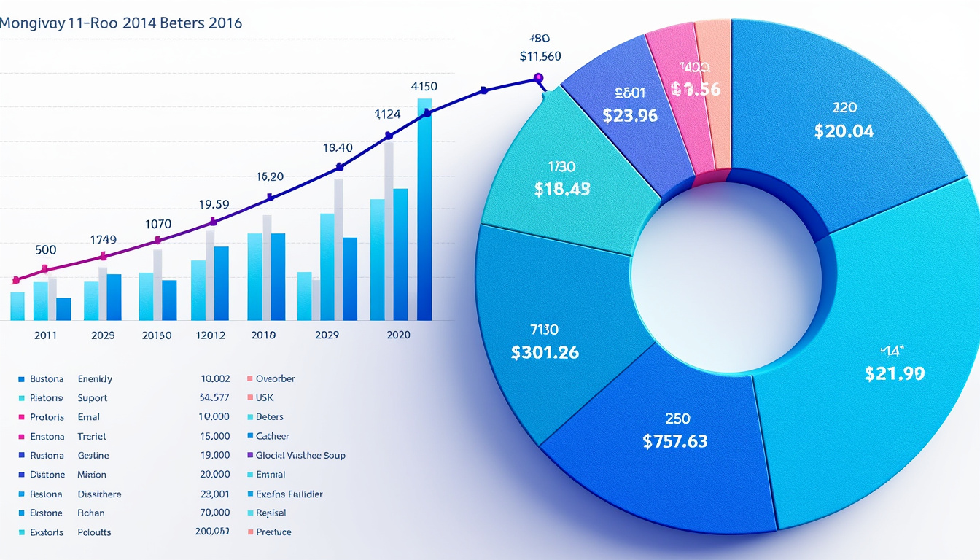This screenshot has height=560, width=980.
Task: Select the 2020 x-axis label
Action: point(397,335)
